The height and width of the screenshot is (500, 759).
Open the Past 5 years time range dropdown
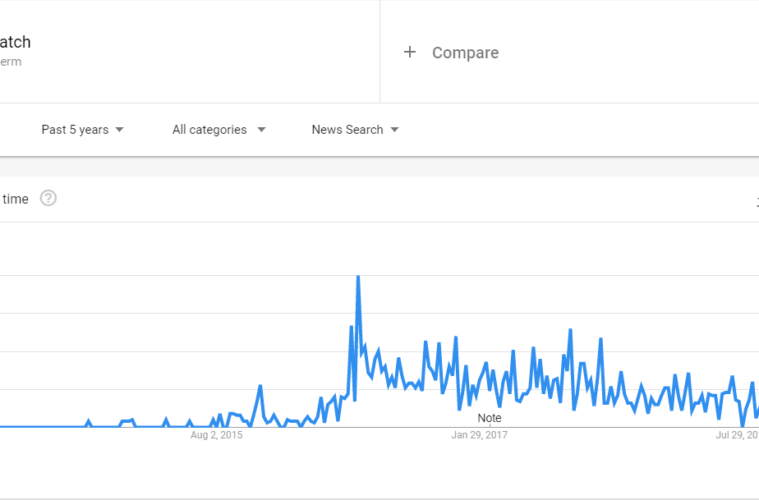pos(82,130)
